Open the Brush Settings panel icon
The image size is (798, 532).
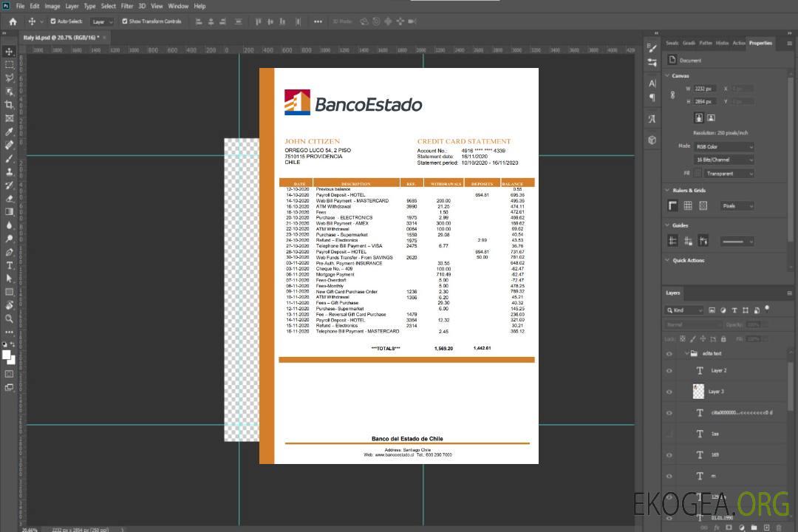652,48
